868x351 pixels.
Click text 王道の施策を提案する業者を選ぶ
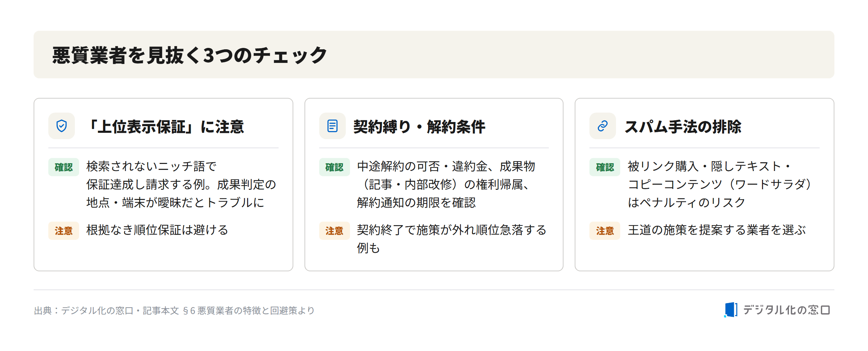point(717,230)
